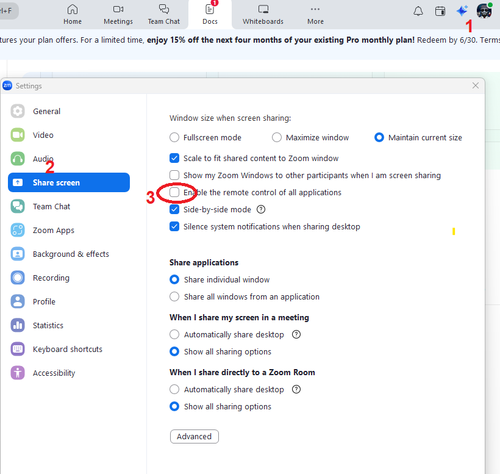Click the Zoom logo in Settings title bar
The image size is (500, 474).
[7, 86]
